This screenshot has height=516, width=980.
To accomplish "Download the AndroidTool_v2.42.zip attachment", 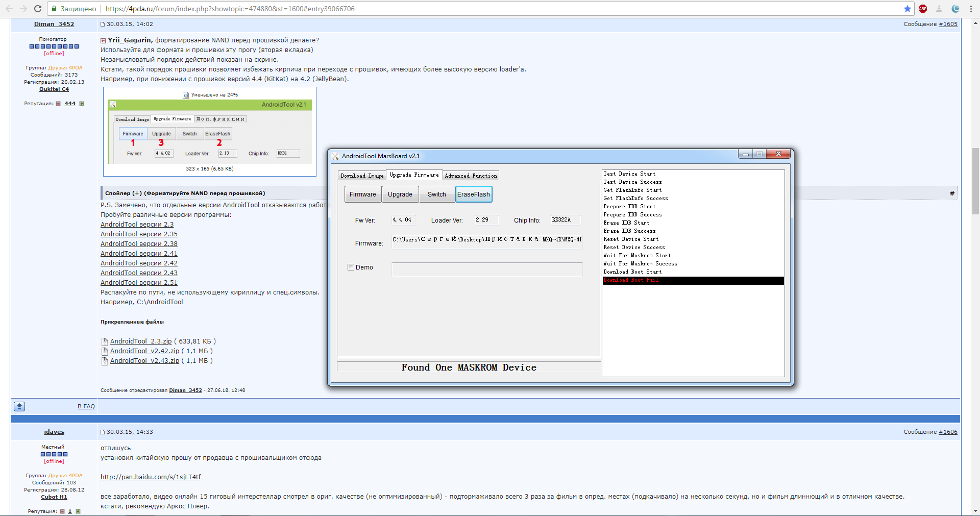I will click(144, 351).
